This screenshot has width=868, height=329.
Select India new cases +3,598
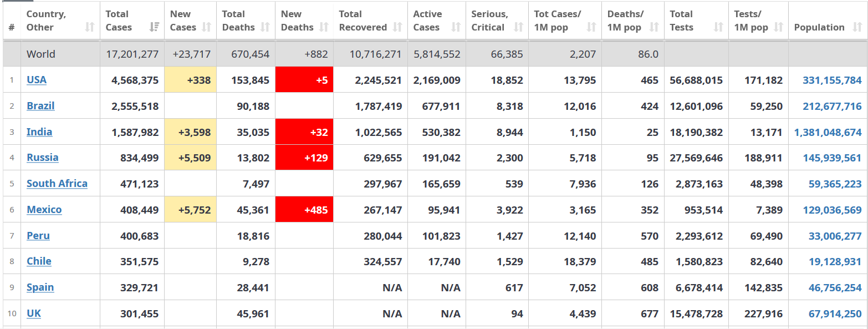coord(190,132)
